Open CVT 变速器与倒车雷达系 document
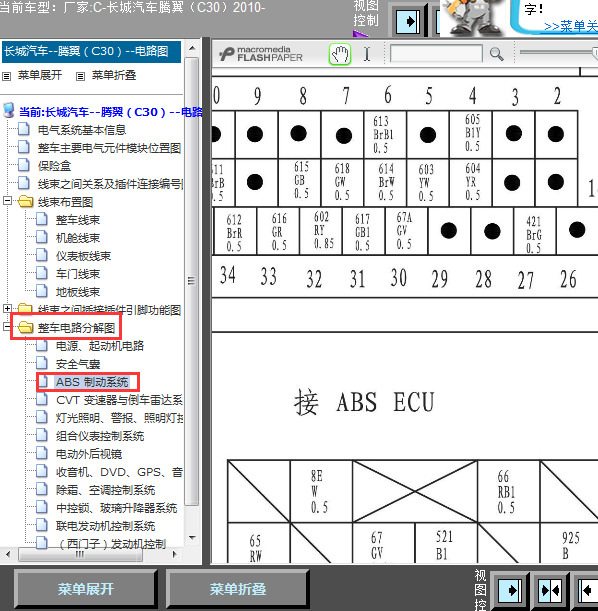598x611 pixels. coord(120,400)
